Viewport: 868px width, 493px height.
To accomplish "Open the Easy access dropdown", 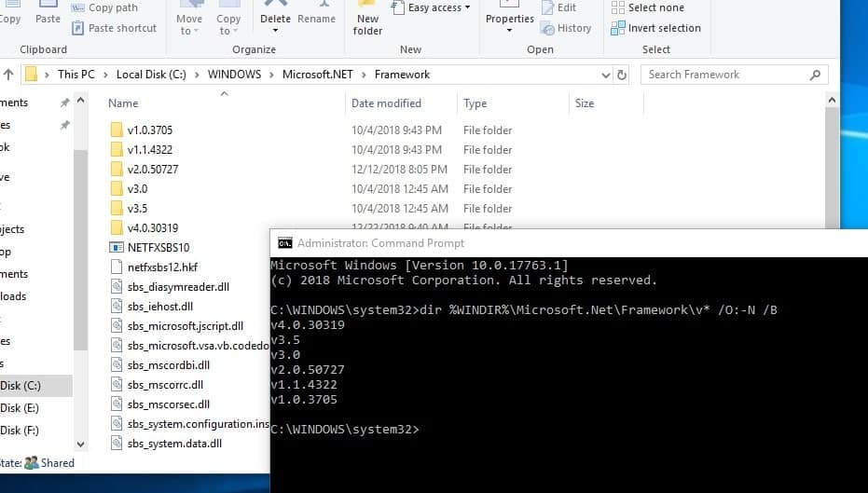I will coord(440,7).
